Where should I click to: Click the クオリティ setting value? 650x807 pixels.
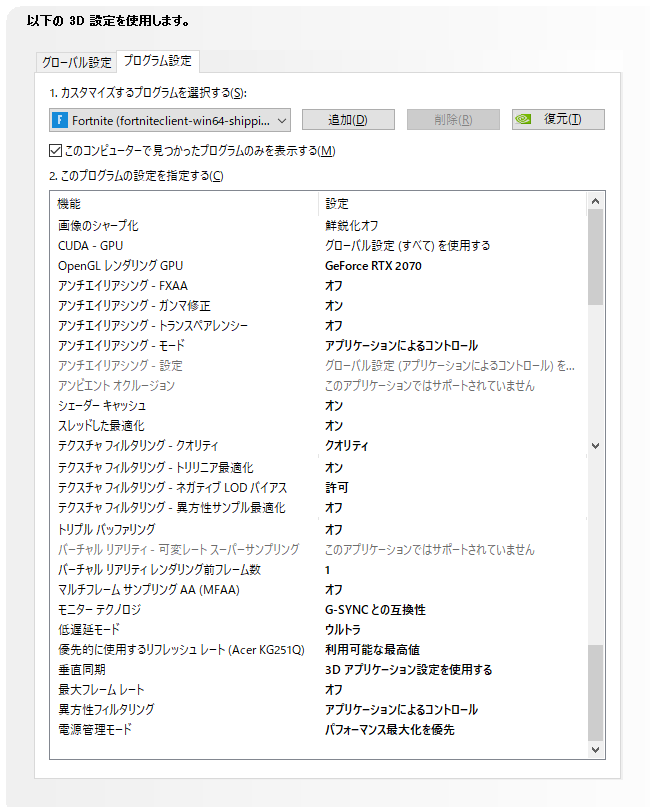coord(347,446)
